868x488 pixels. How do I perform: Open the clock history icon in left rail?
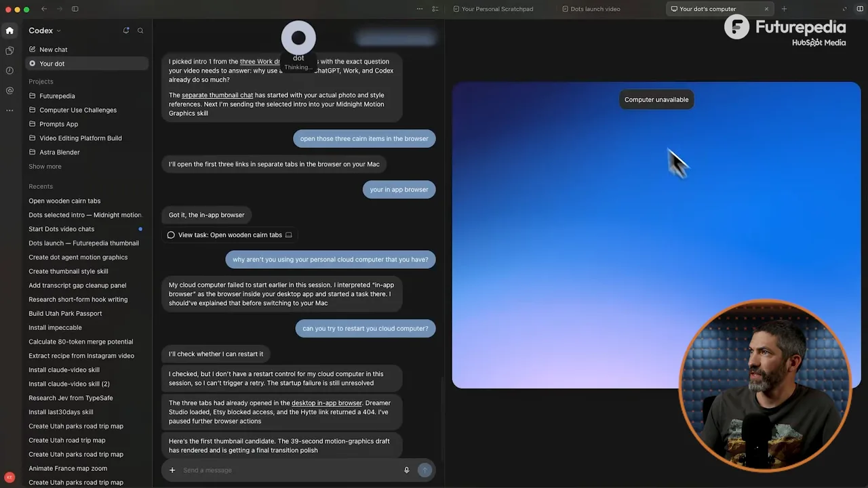[x=9, y=70]
